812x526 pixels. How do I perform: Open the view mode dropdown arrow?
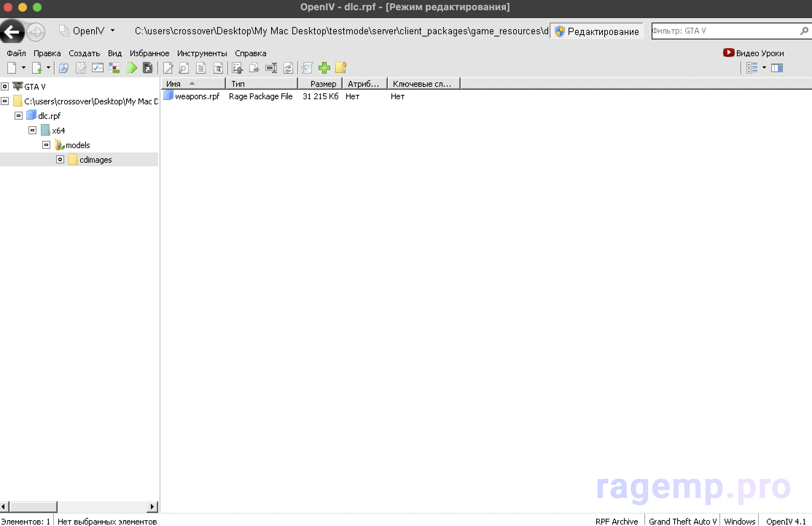click(764, 68)
